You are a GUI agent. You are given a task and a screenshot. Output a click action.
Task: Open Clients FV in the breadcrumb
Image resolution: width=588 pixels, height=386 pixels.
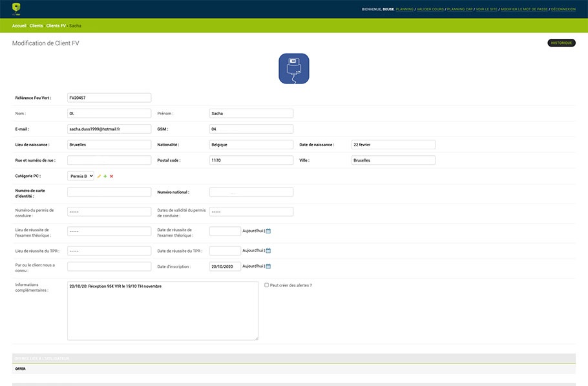pos(56,26)
